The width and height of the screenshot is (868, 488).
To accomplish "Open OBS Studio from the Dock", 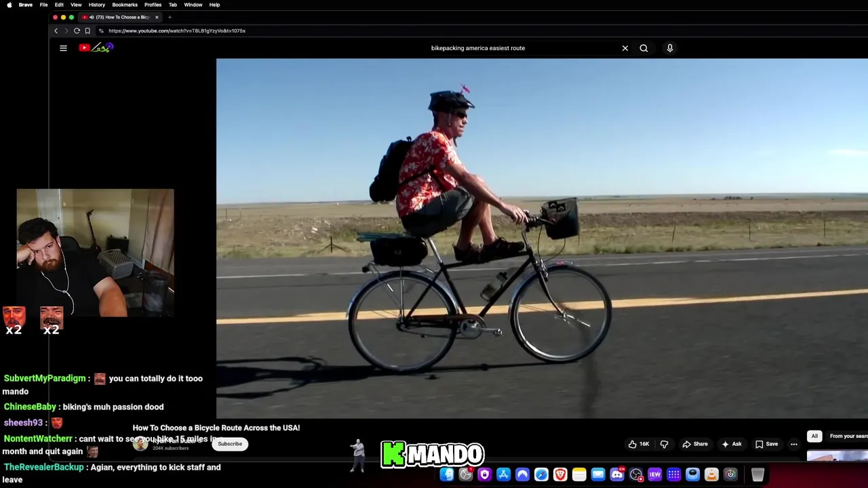I will click(636, 474).
